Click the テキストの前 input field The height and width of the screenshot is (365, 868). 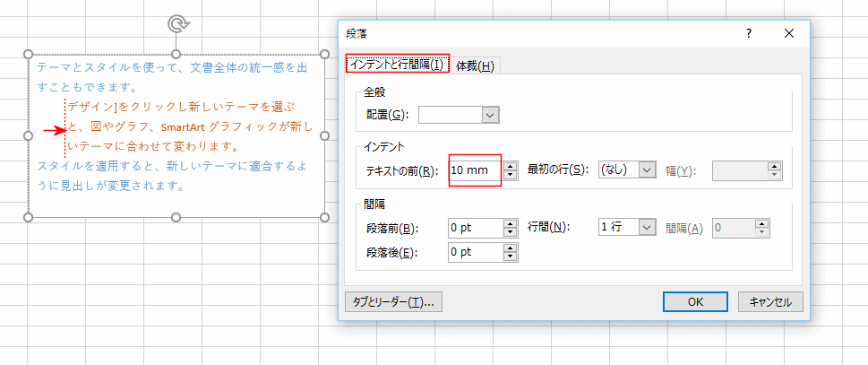476,170
